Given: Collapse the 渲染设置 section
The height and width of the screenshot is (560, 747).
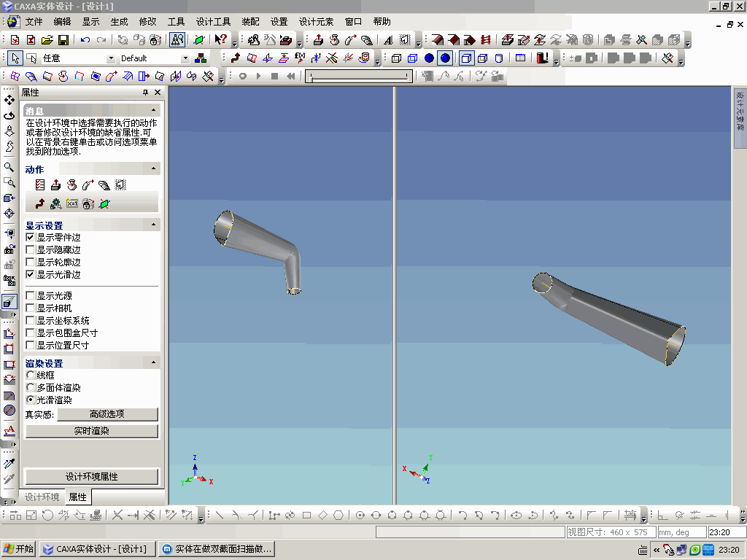Looking at the screenshot, I should (x=153, y=362).
